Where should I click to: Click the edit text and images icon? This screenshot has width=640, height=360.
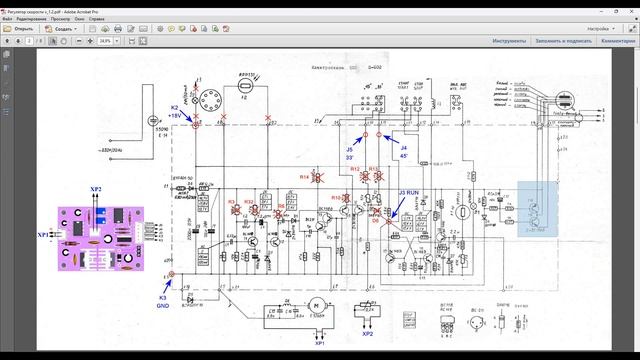click(x=131, y=29)
